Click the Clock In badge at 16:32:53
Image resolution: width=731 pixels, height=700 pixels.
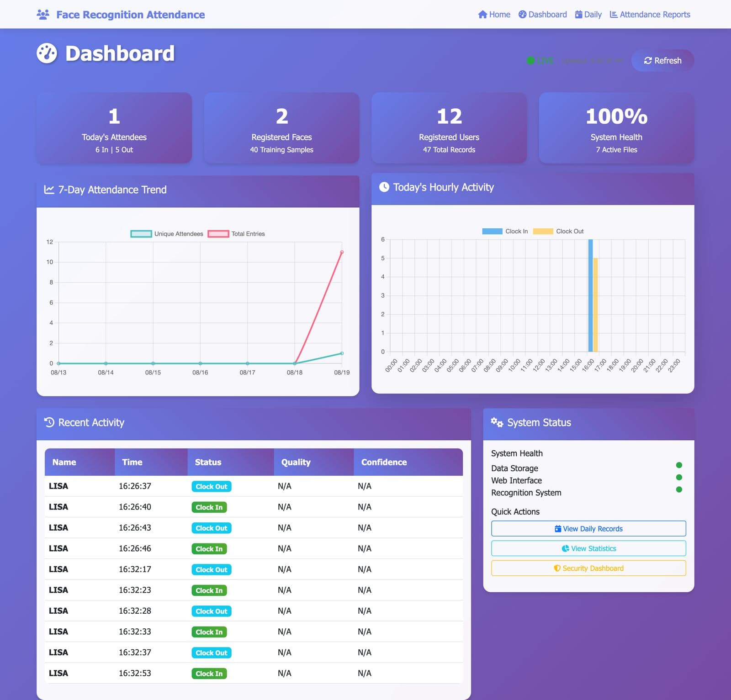point(209,674)
